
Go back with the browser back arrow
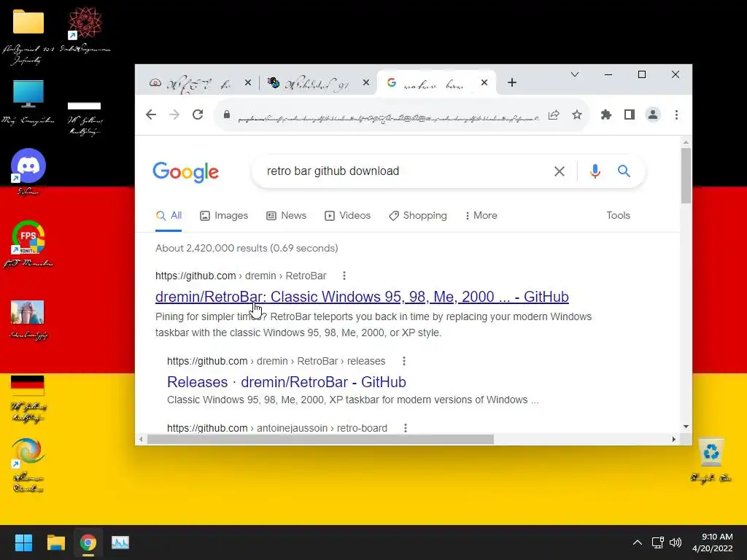point(151,114)
